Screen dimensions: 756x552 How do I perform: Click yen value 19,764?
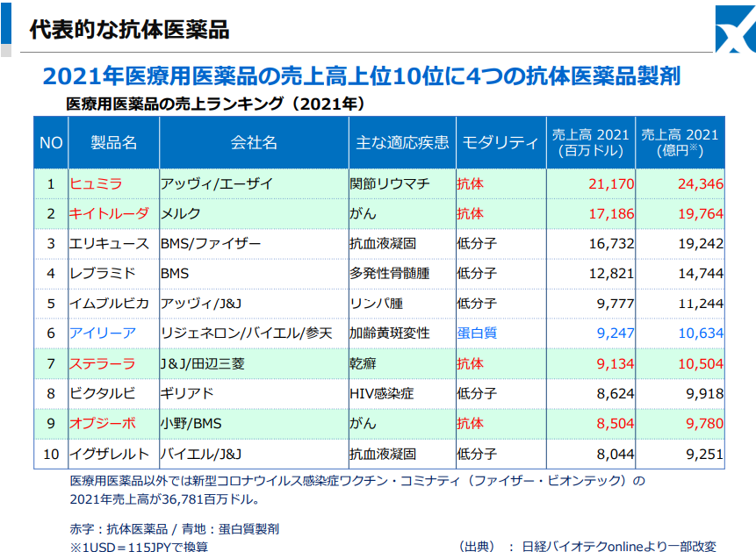click(x=701, y=213)
